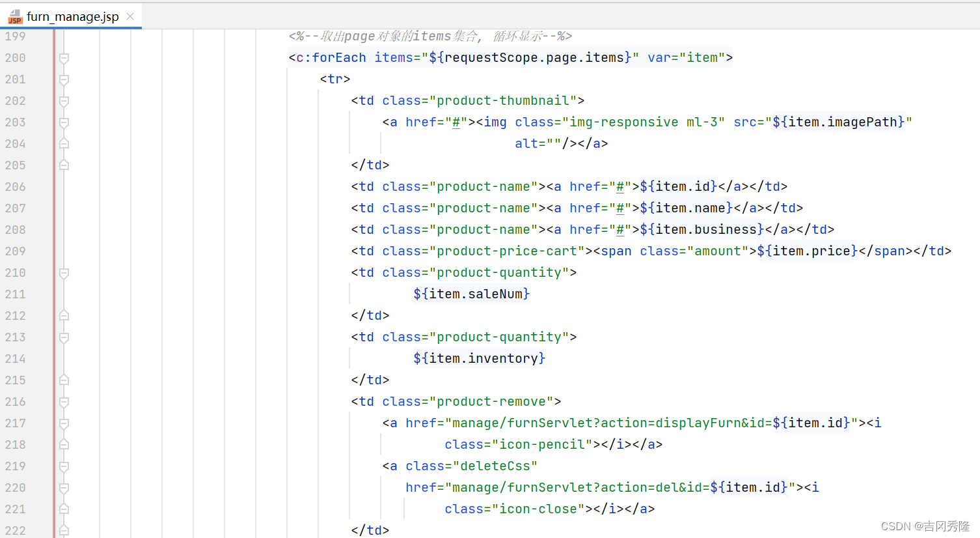
Task: Click the ${item.name} expression
Action: 687,208
